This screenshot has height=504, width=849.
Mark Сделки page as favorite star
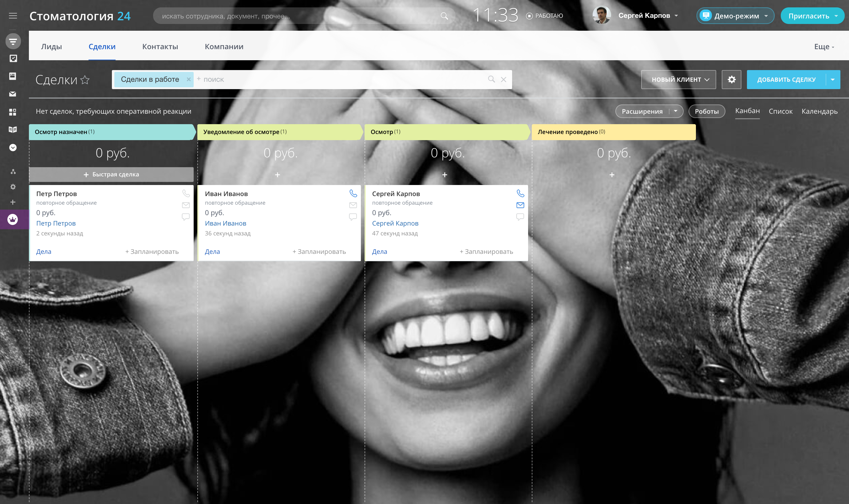tap(85, 80)
